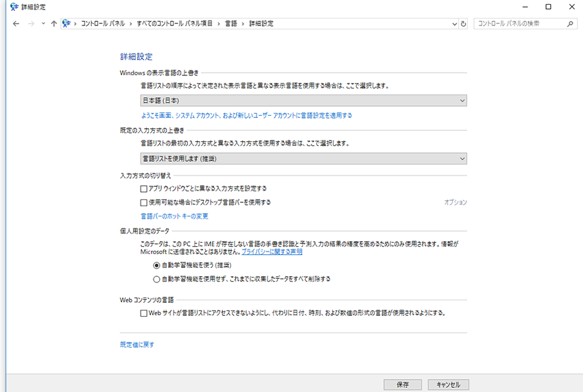Click コントロール パネル in the breadcrumb

[103, 23]
